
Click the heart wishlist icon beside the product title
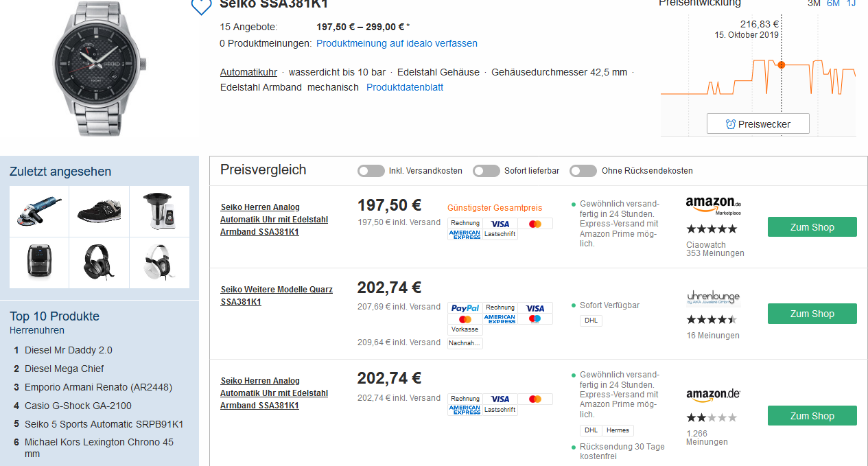[201, 6]
